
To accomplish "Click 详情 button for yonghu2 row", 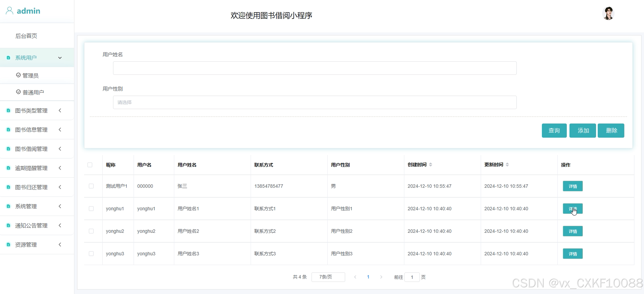I will pyautogui.click(x=572, y=231).
